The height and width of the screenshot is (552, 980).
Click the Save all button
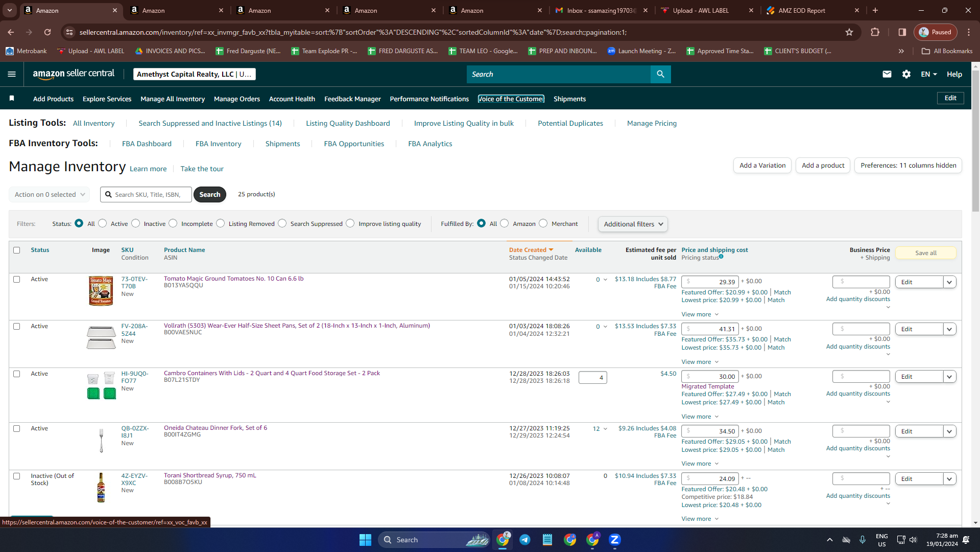(x=925, y=253)
